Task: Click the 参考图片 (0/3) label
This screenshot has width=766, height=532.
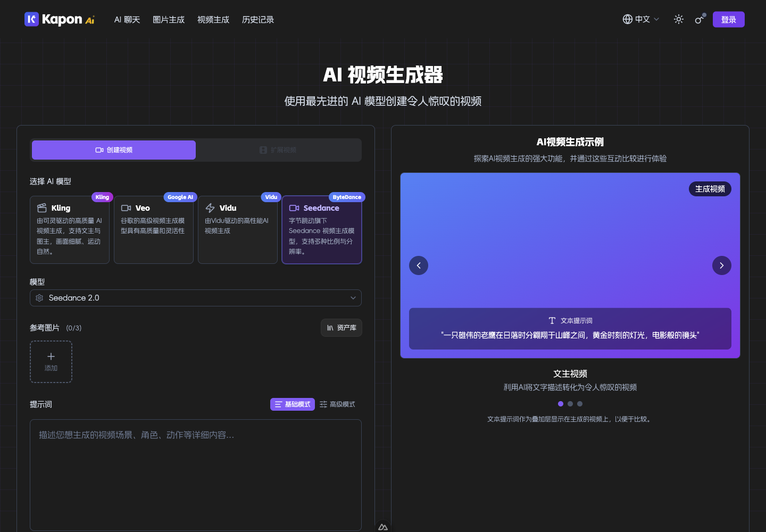Action: pyautogui.click(x=56, y=328)
